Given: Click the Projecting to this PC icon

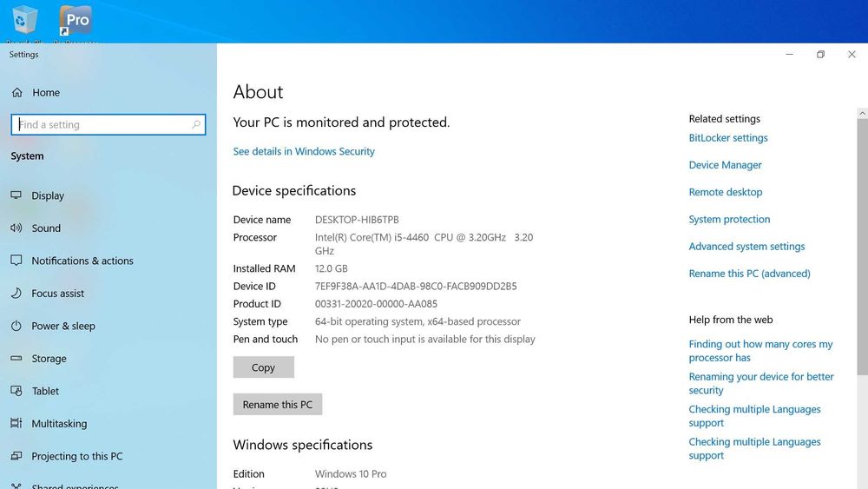Looking at the screenshot, I should pyautogui.click(x=16, y=456).
